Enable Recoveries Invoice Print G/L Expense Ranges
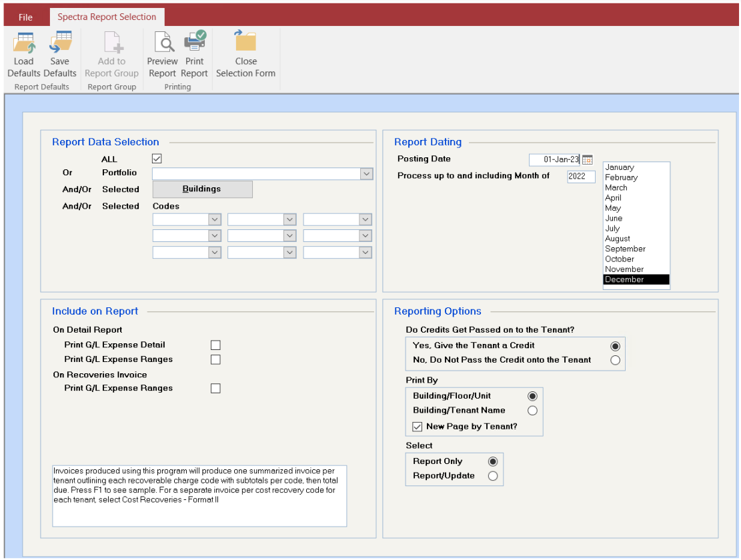741x560 pixels. point(215,389)
